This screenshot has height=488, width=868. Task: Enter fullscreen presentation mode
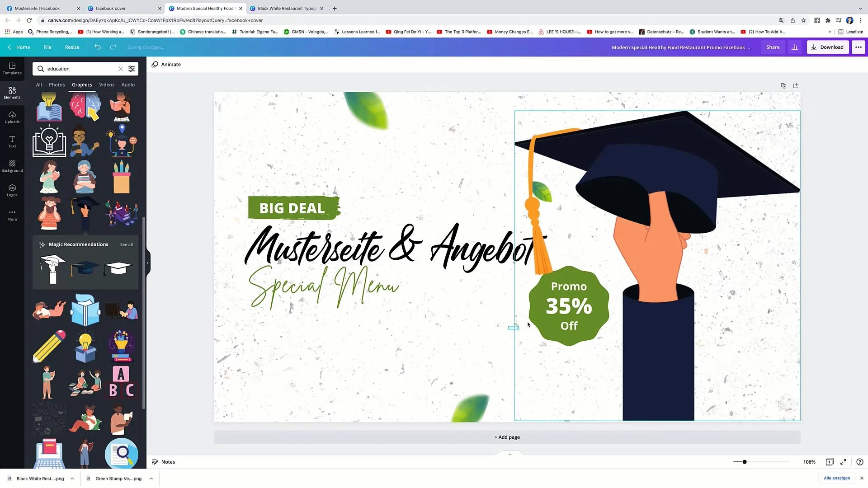(843, 462)
